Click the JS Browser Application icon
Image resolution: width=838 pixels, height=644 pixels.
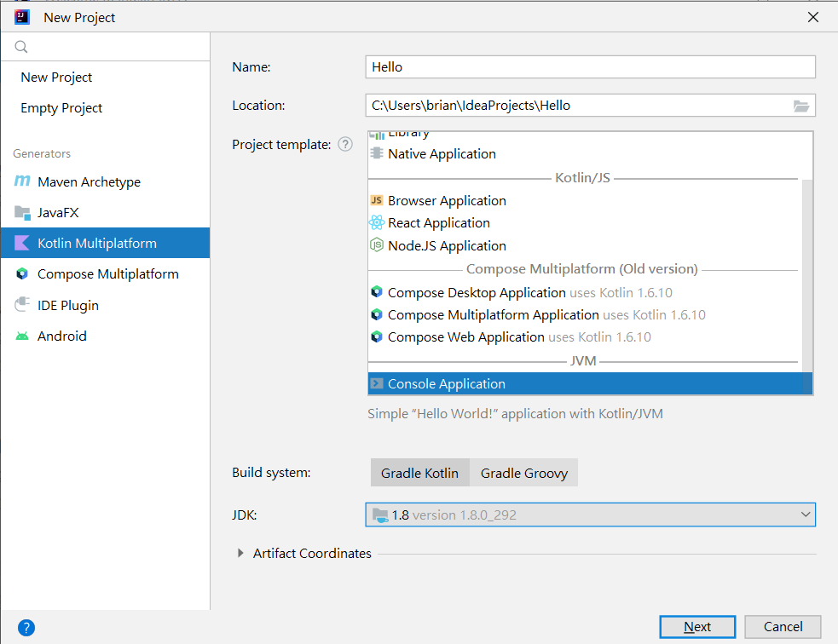click(x=377, y=200)
